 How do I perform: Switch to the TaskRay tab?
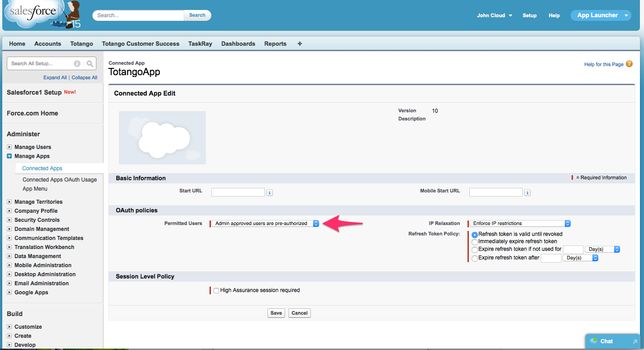click(200, 44)
